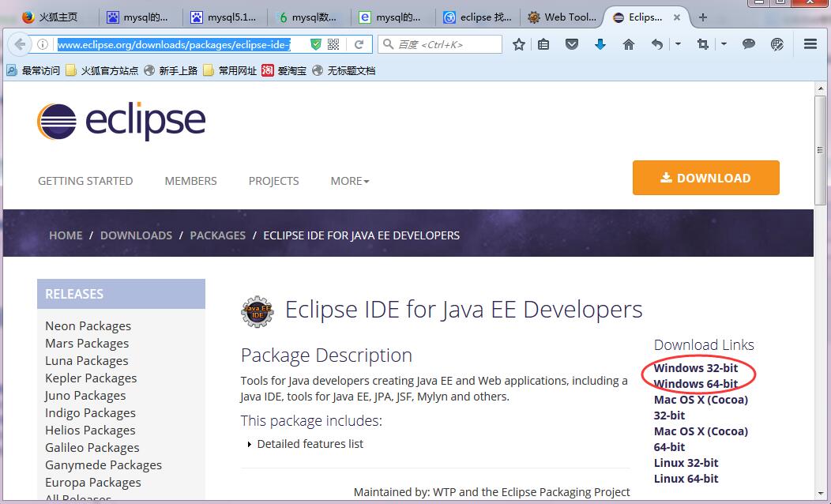
Task: Open the 爱淘宝 bookmark
Action: 284,70
